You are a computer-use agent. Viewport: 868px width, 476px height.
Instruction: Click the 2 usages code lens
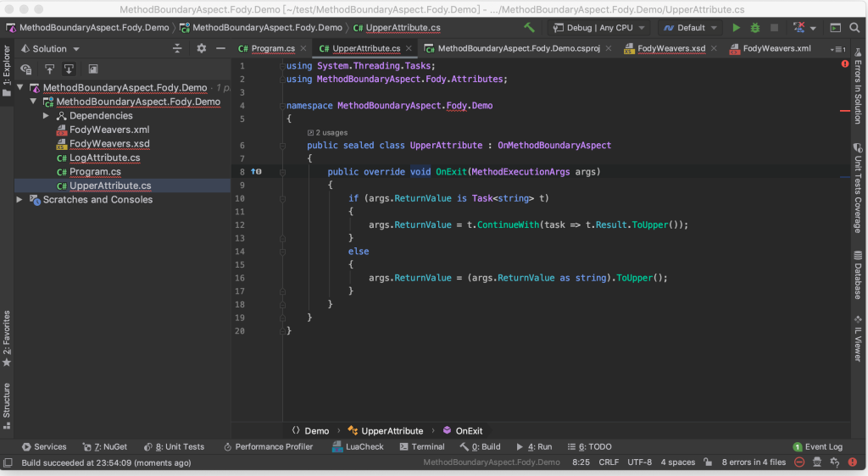pyautogui.click(x=328, y=133)
